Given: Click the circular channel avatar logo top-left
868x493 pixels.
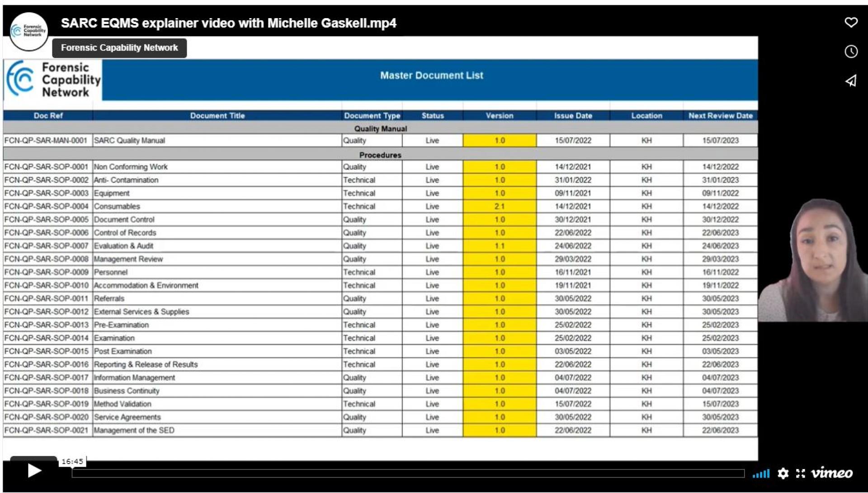Looking at the screenshot, I should point(28,32).
